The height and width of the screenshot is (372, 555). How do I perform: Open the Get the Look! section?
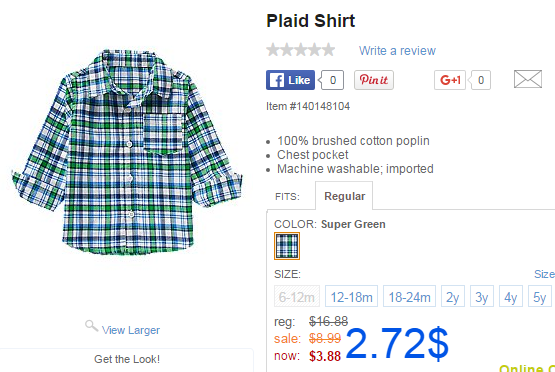(x=127, y=359)
